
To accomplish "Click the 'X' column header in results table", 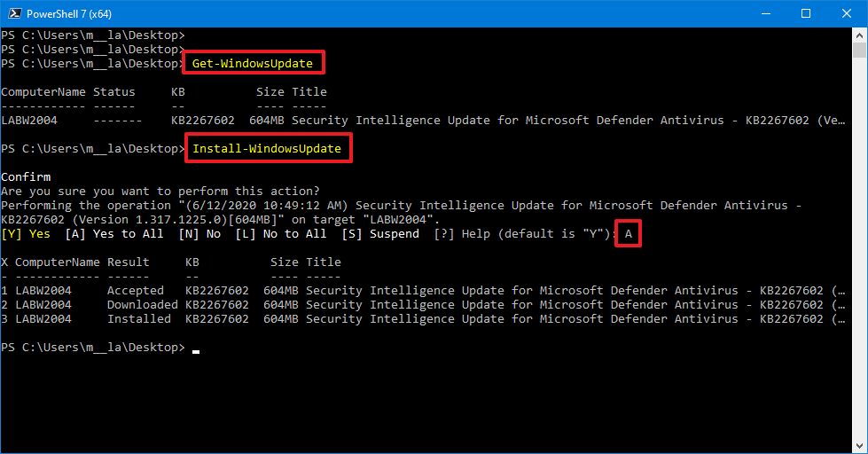I will pos(4,262).
